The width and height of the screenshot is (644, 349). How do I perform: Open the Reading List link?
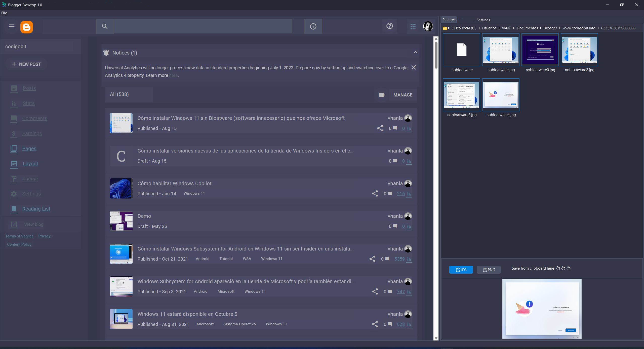pos(36,209)
